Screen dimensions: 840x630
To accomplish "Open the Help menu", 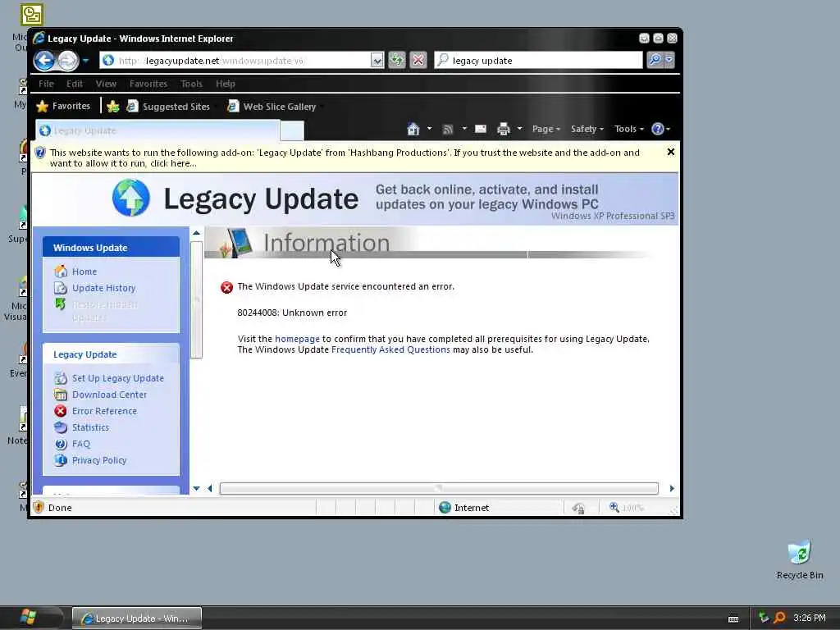I will (226, 84).
